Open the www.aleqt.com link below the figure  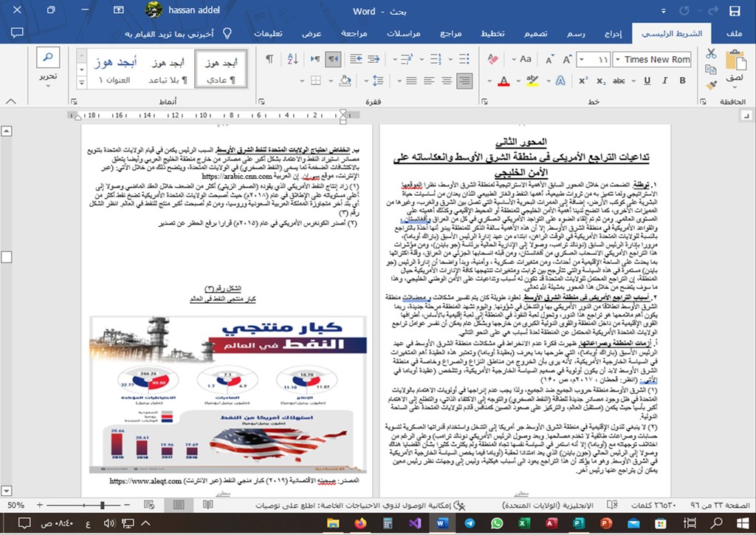point(145,481)
